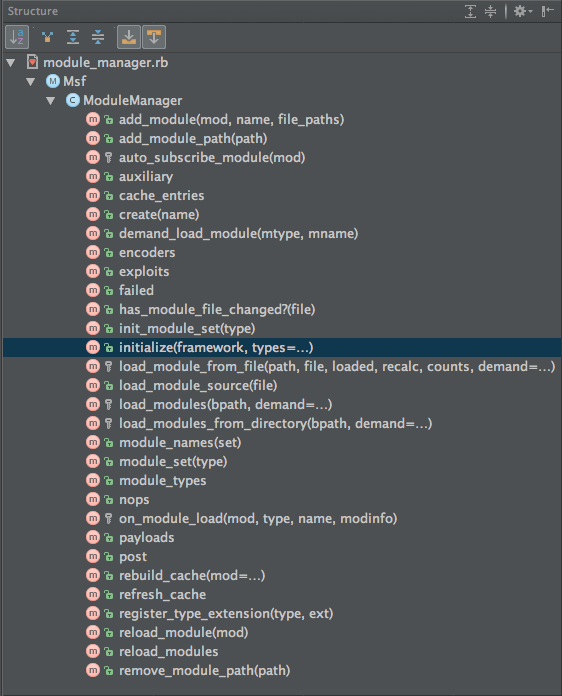Click the ModuleManager class icon
Viewport: 562px width, 696px height.
point(73,100)
